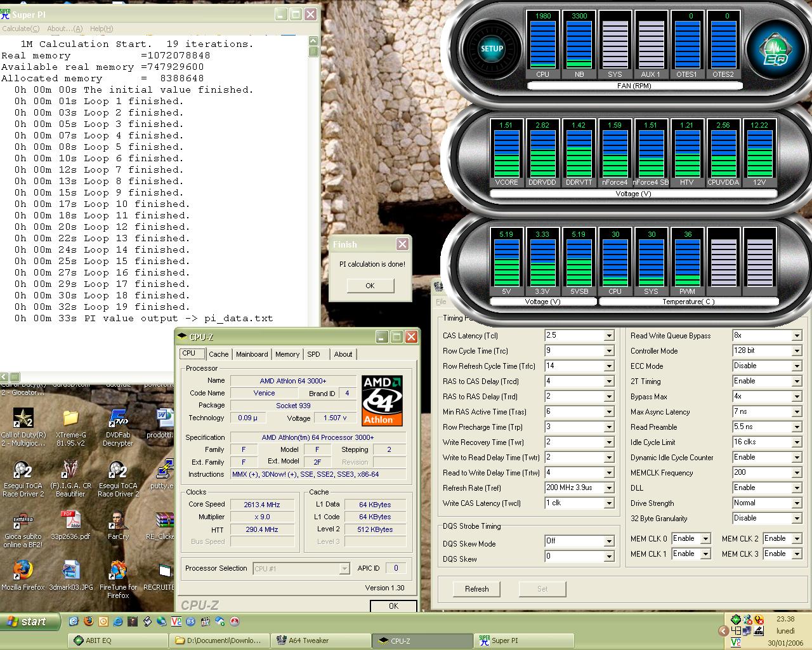Viewport: 812px width, 650px height.
Task: Open Call of Duty 2 Multiplayer desktop shortcut
Action: [23, 428]
